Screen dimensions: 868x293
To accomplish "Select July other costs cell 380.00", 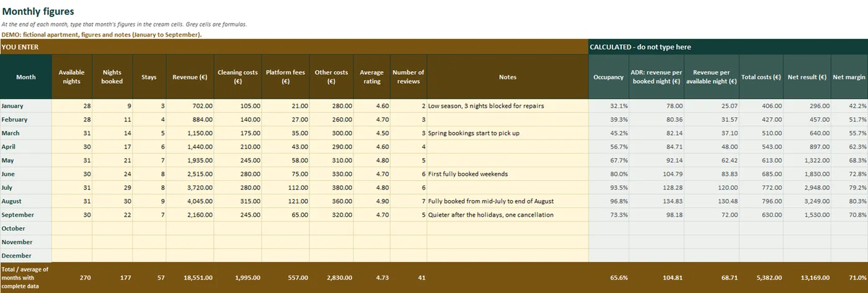I will pyautogui.click(x=332, y=188).
